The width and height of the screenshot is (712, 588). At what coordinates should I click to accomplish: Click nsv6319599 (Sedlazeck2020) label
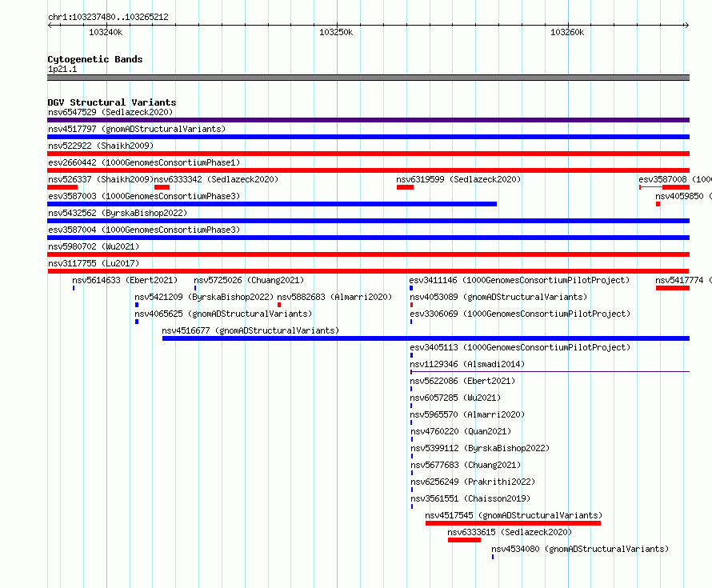[458, 179]
